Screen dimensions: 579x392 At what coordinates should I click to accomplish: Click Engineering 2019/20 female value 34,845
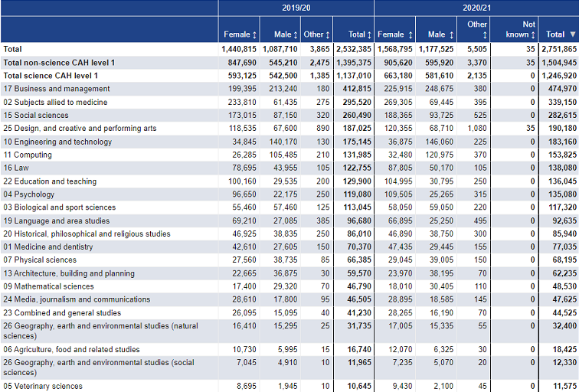pos(244,142)
